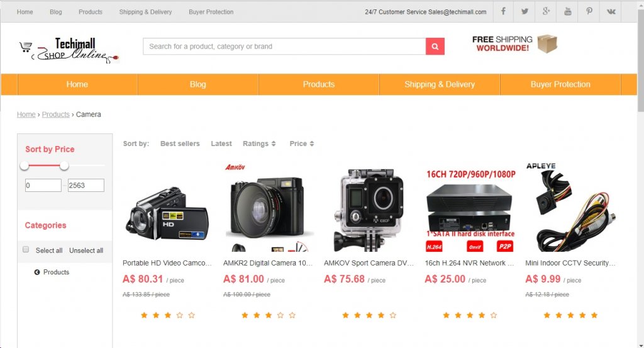This screenshot has height=348, width=644.
Task: Open Home in the orange navigation bar
Action: 77,84
